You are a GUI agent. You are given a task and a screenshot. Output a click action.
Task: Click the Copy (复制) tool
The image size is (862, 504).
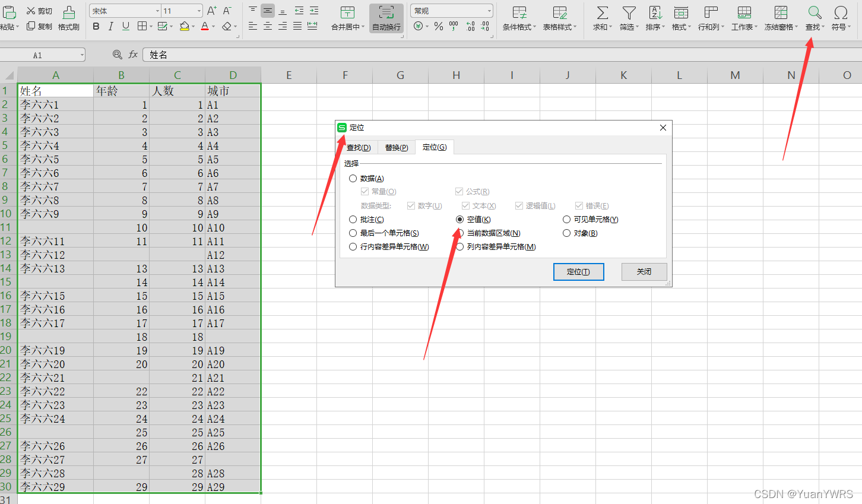(39, 27)
